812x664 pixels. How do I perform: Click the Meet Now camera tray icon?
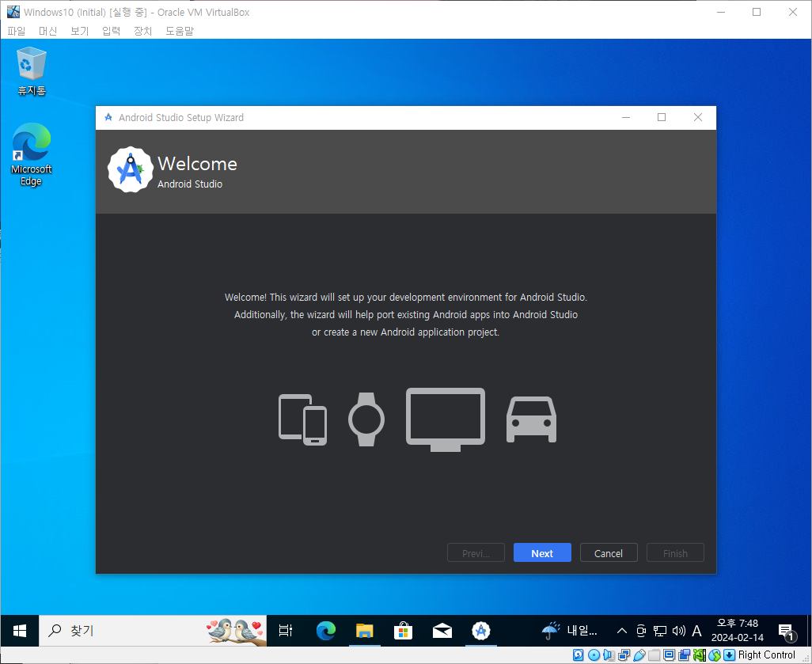[641, 630]
